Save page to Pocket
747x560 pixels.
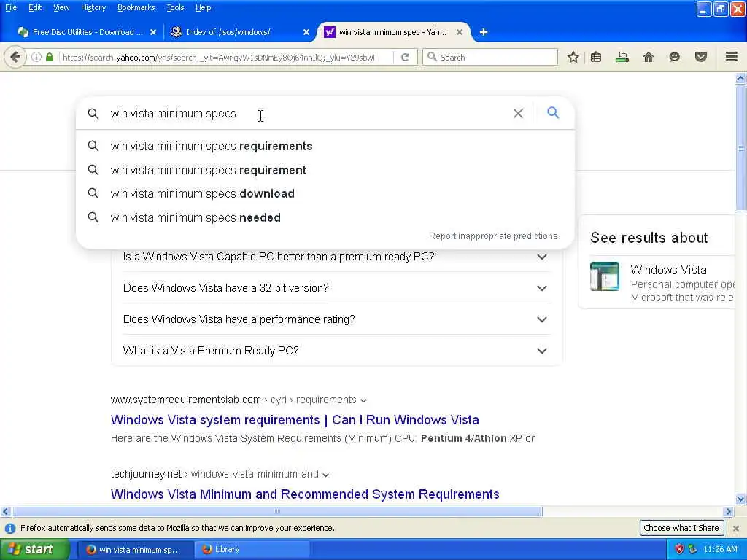[x=701, y=57]
